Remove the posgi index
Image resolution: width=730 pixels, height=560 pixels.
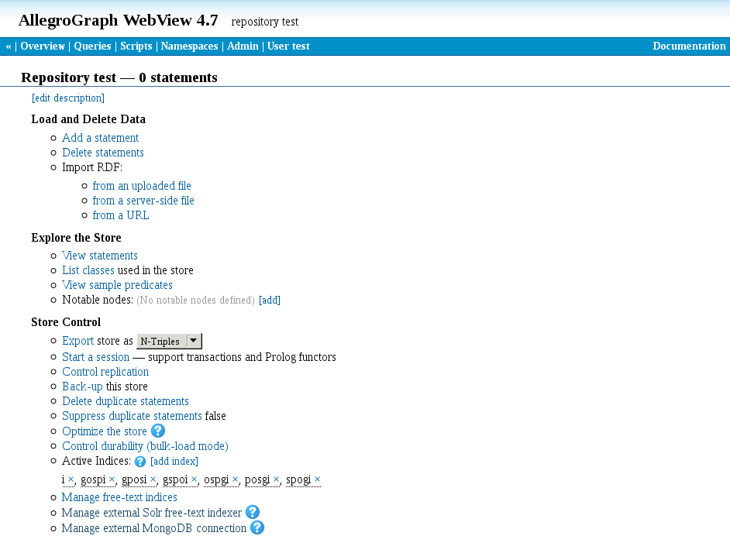click(x=276, y=479)
